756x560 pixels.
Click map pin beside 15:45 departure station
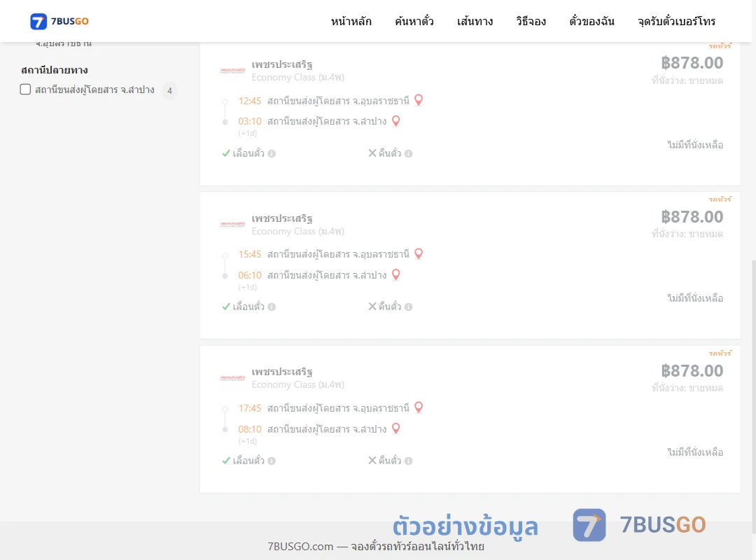[x=419, y=253]
